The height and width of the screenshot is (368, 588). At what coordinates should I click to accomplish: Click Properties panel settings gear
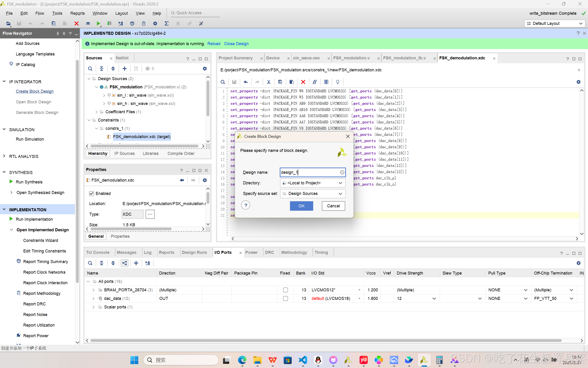tap(205, 180)
